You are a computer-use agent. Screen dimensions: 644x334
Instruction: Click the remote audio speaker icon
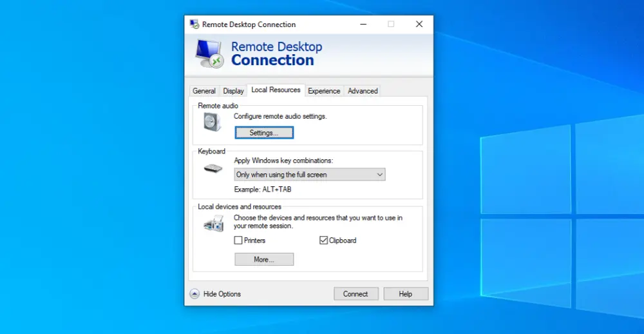pyautogui.click(x=212, y=122)
